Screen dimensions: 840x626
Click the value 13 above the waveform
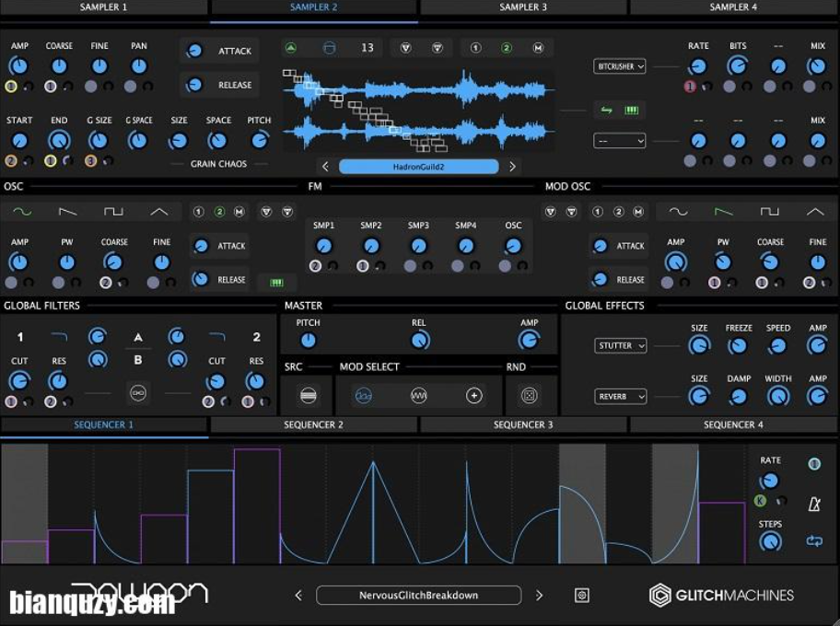(x=367, y=48)
